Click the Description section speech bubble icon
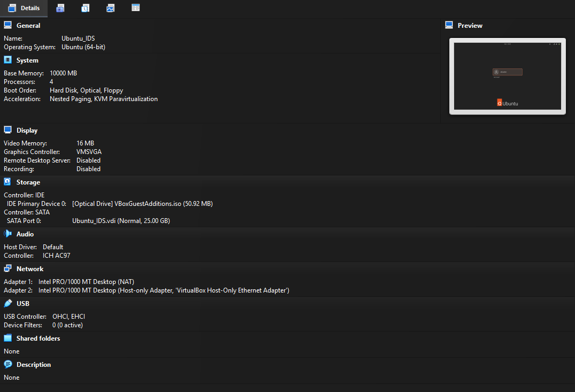This screenshot has width=575, height=392. click(x=7, y=364)
